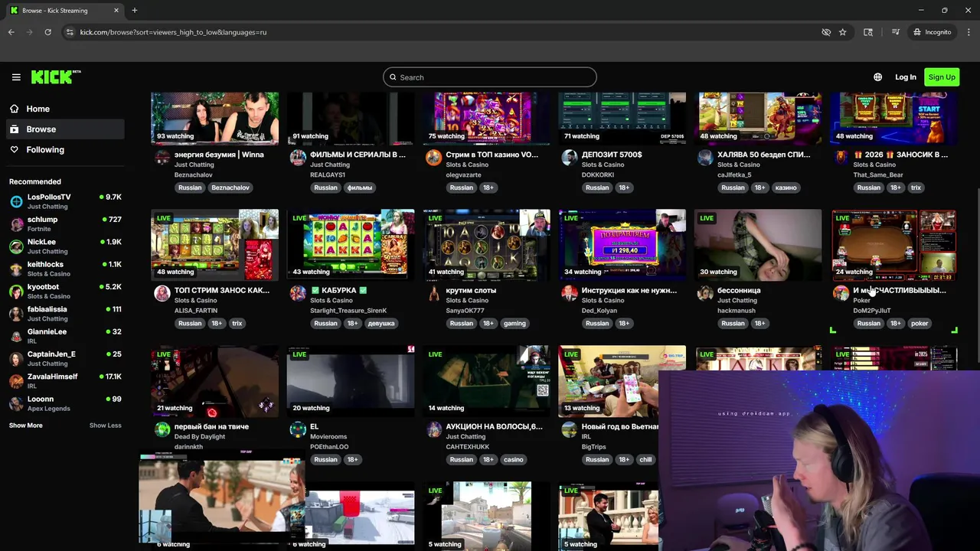Open первый бан на твиче thumbnail
Screen dimensions: 980x551
(x=215, y=381)
